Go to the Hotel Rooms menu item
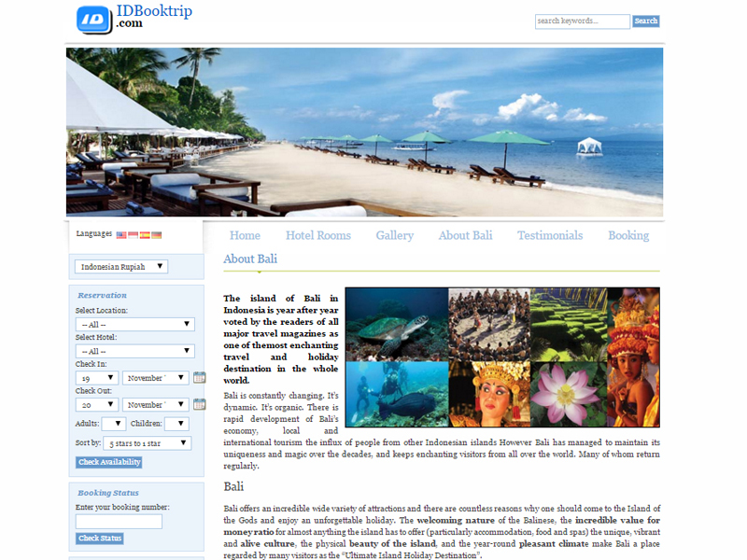Viewport: 747px width, 560px height. (x=318, y=235)
